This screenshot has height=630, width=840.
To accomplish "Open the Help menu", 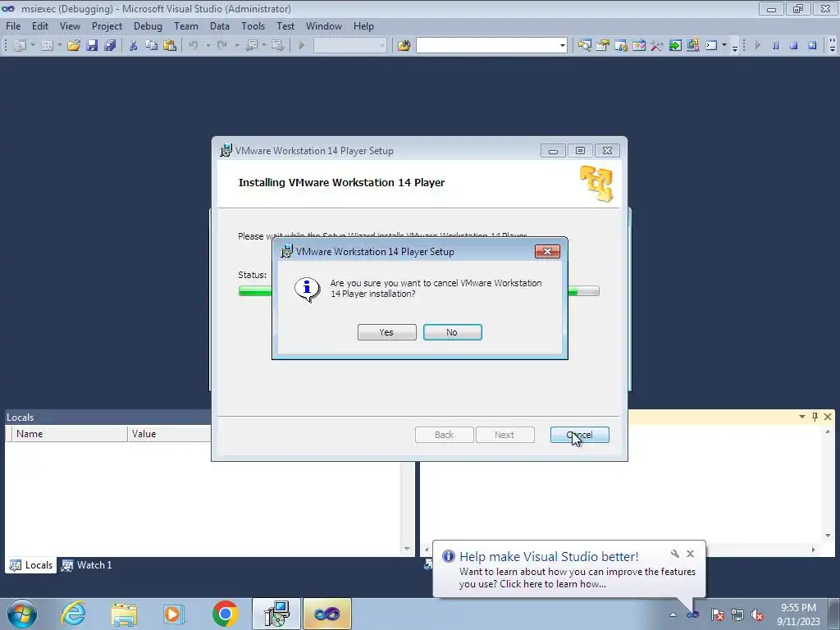I will (x=363, y=25).
